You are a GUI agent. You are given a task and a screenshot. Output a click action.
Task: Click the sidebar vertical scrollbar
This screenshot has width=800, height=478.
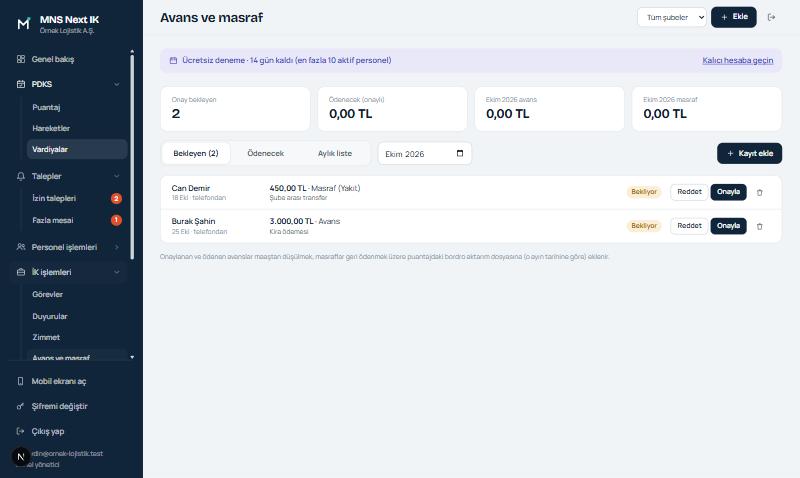click(132, 157)
